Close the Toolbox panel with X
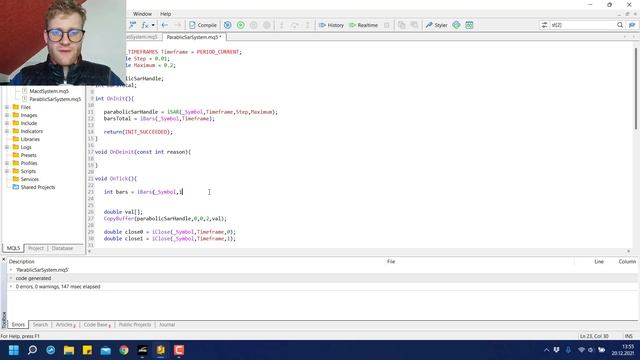Viewport: 640px width, 360px height. click(x=4, y=259)
